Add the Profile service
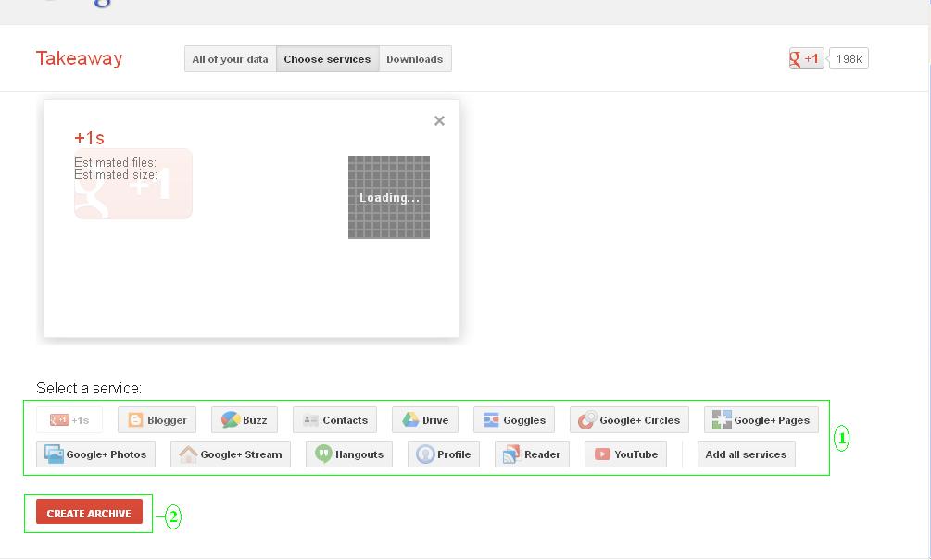This screenshot has width=931, height=560. [x=444, y=454]
